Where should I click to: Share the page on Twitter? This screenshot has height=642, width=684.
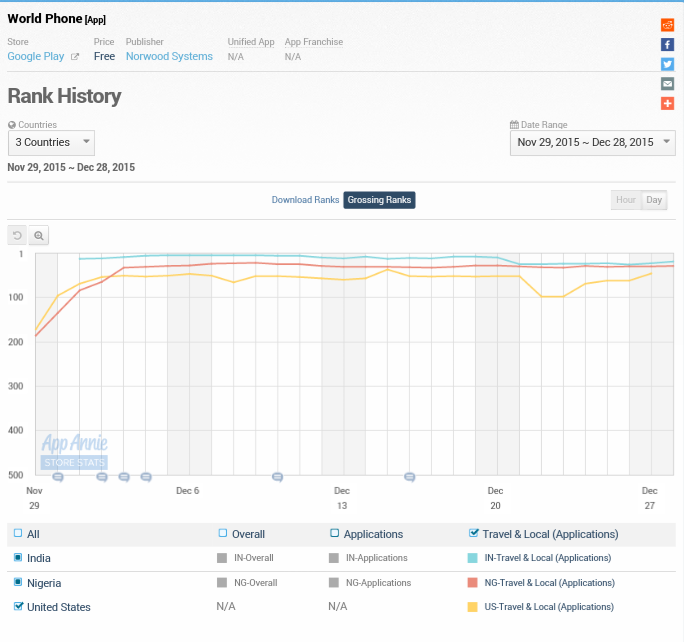(667, 64)
